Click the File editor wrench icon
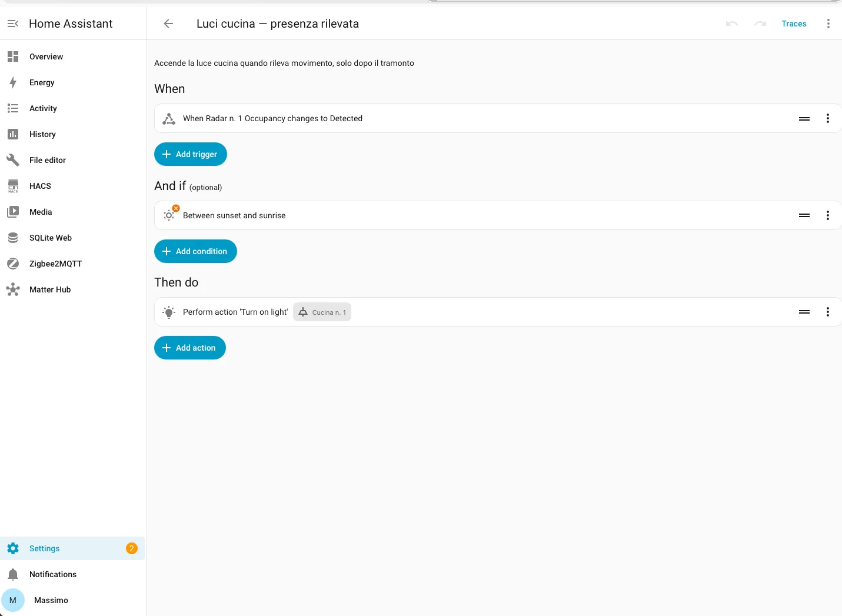This screenshot has height=616, width=842. pyautogui.click(x=13, y=160)
